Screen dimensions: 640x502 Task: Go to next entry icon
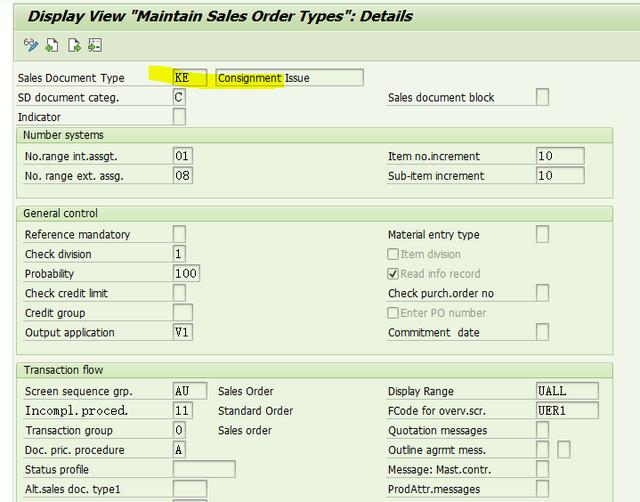click(73, 45)
